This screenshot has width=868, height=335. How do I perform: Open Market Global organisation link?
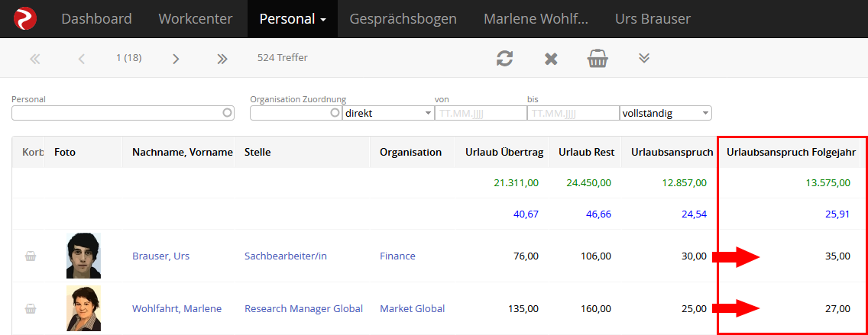(x=413, y=309)
